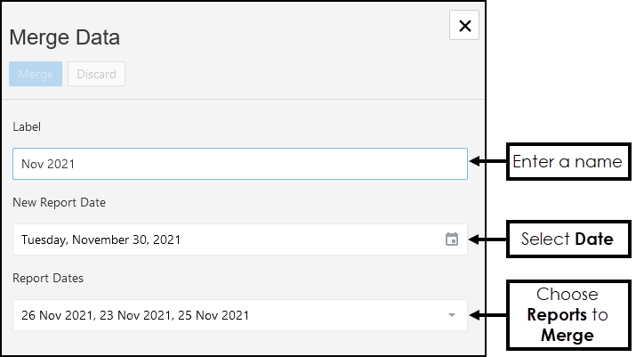
Task: Click the divider line below the Discard button
Action: pos(242,99)
